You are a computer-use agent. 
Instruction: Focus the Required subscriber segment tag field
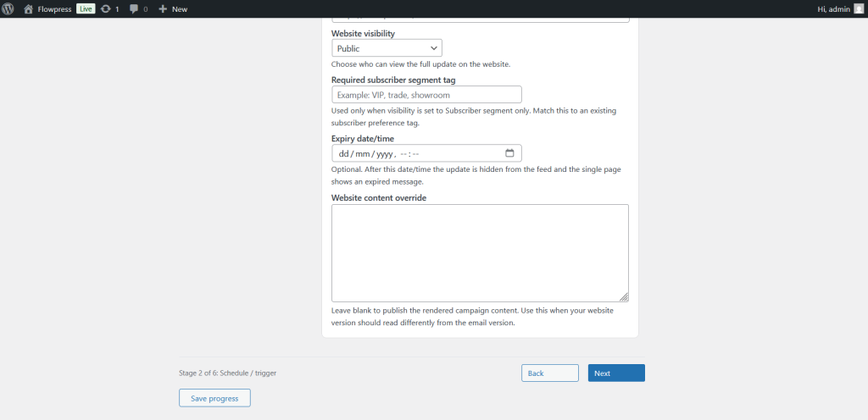(x=426, y=95)
